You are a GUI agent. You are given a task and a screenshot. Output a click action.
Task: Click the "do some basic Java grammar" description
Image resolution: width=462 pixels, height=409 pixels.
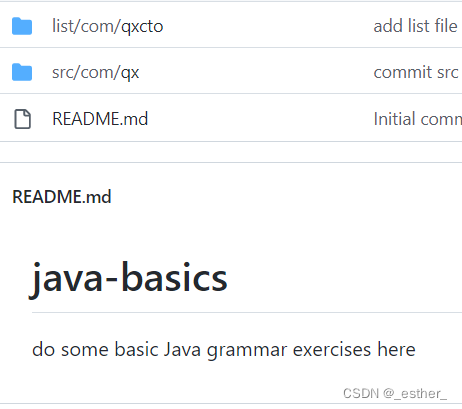(x=224, y=350)
